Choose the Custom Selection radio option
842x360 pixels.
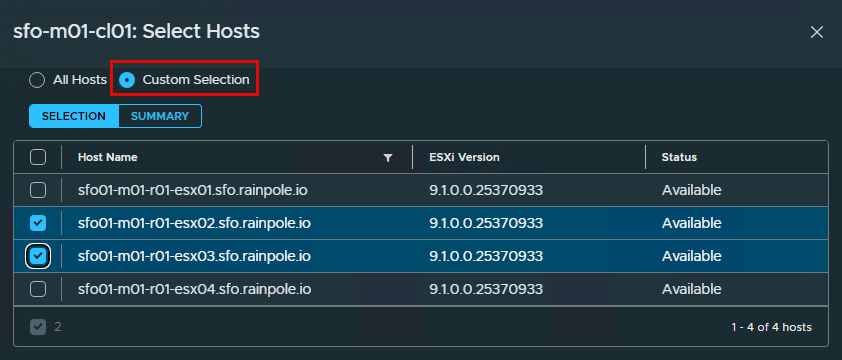pyautogui.click(x=127, y=81)
